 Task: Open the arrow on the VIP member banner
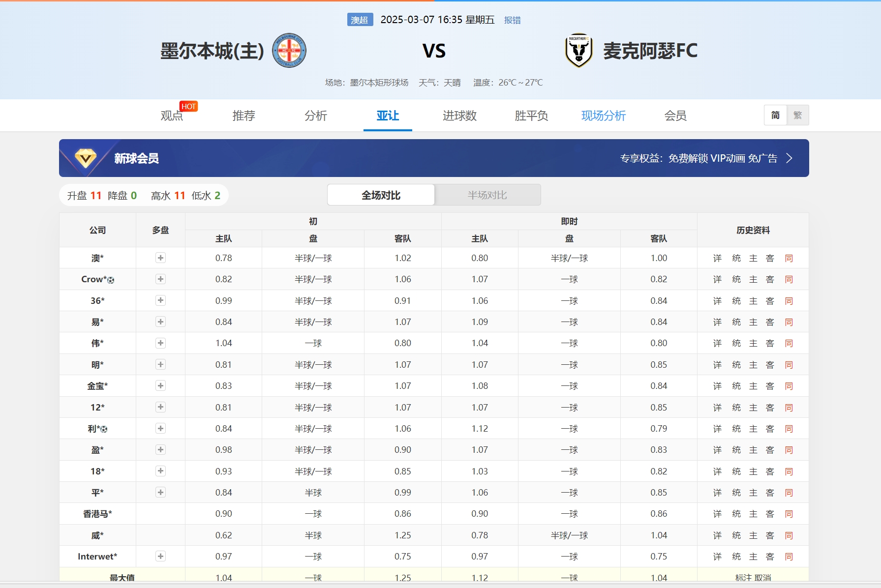click(789, 158)
